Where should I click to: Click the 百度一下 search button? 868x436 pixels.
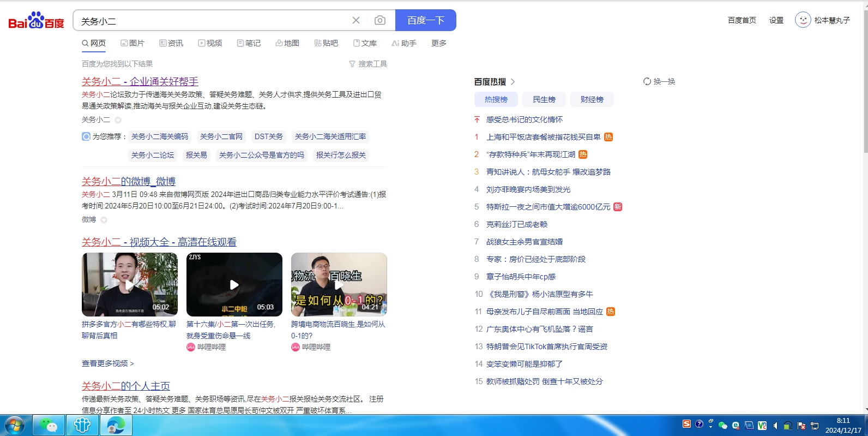pyautogui.click(x=426, y=20)
